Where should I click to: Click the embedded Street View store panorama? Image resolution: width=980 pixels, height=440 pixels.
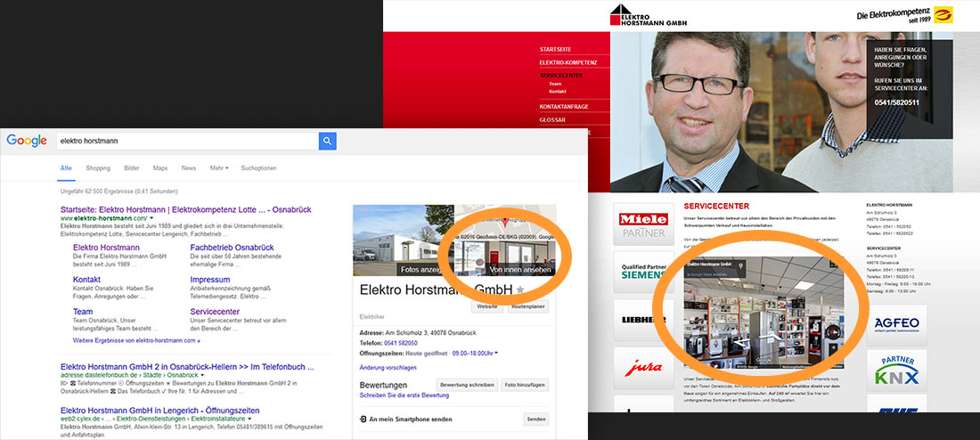coord(764,314)
